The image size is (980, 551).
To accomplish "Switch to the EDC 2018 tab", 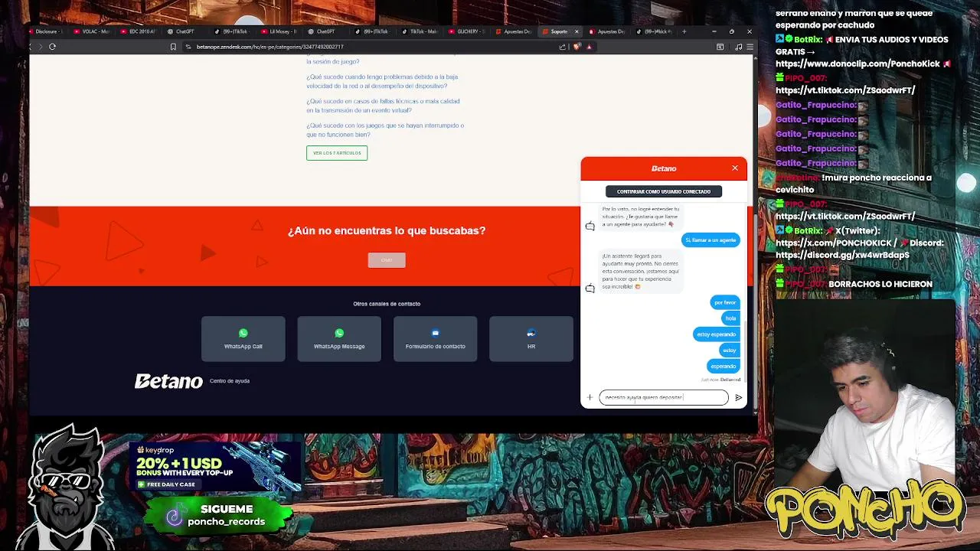I will pyautogui.click(x=139, y=31).
